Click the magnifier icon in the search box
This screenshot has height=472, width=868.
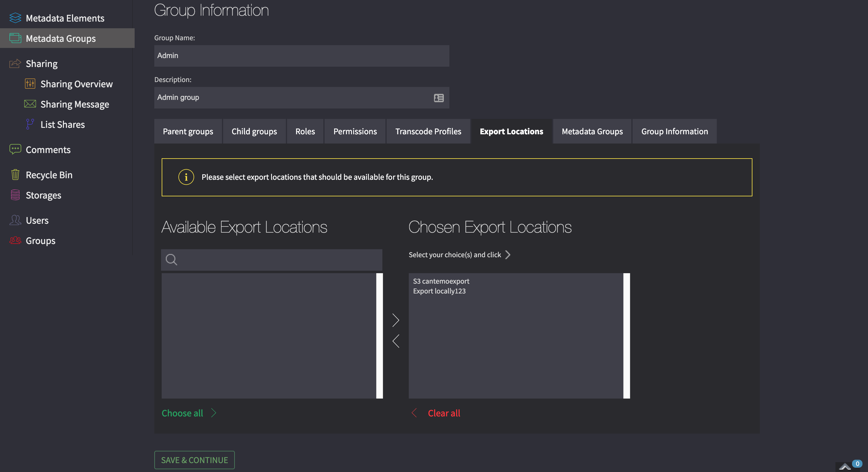coord(172,259)
